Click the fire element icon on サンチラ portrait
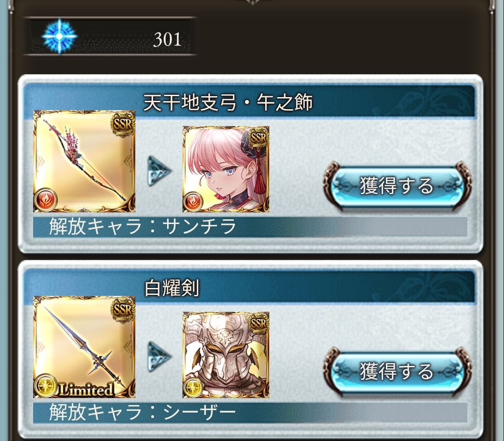The image size is (504, 441). coord(193,201)
